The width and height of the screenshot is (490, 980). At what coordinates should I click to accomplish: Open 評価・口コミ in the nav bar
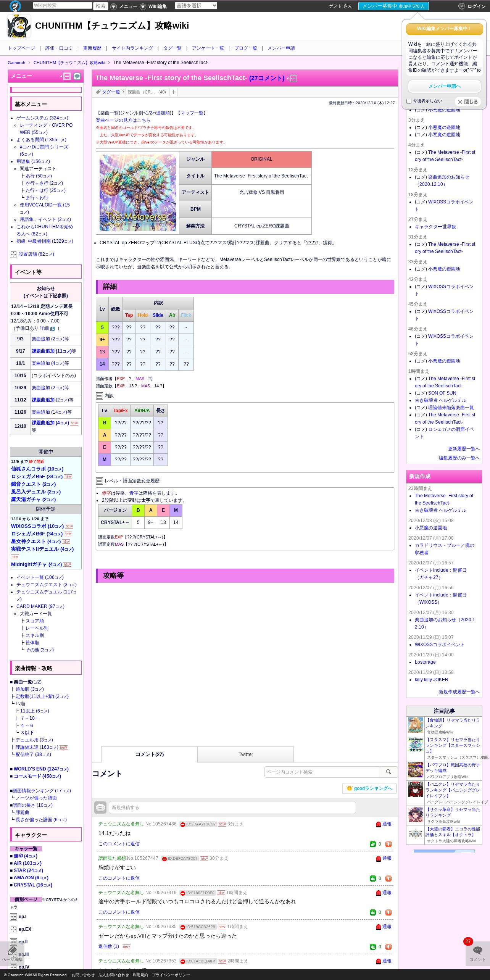[59, 48]
